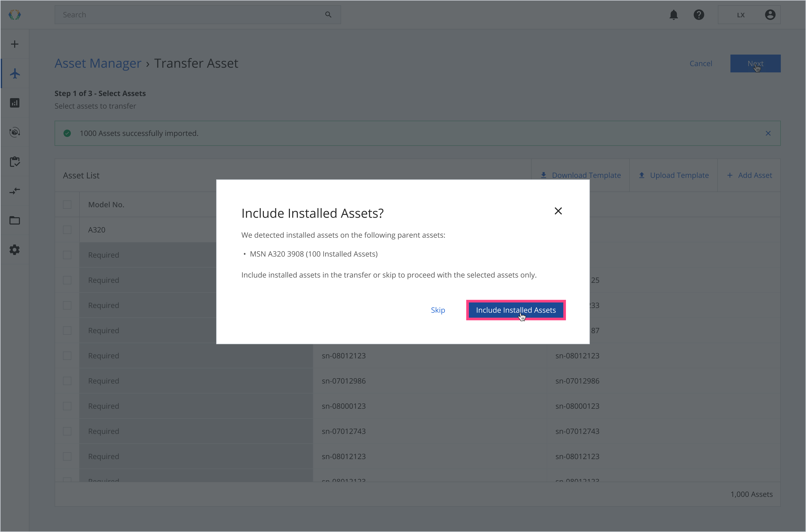Click Download Template

coord(580,175)
